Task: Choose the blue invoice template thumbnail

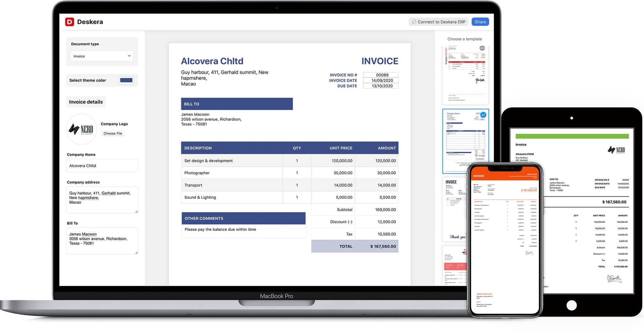Action: coord(465,141)
